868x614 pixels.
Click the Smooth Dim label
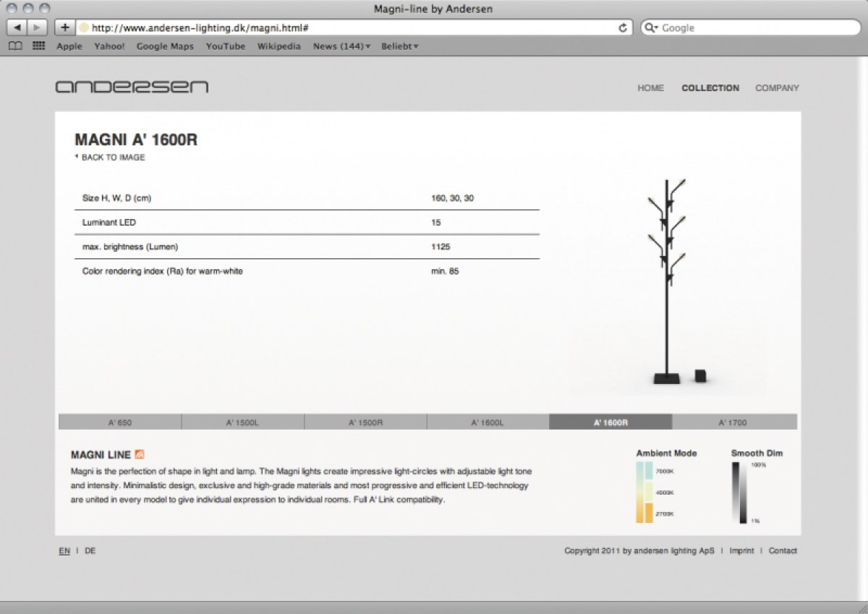click(x=757, y=453)
